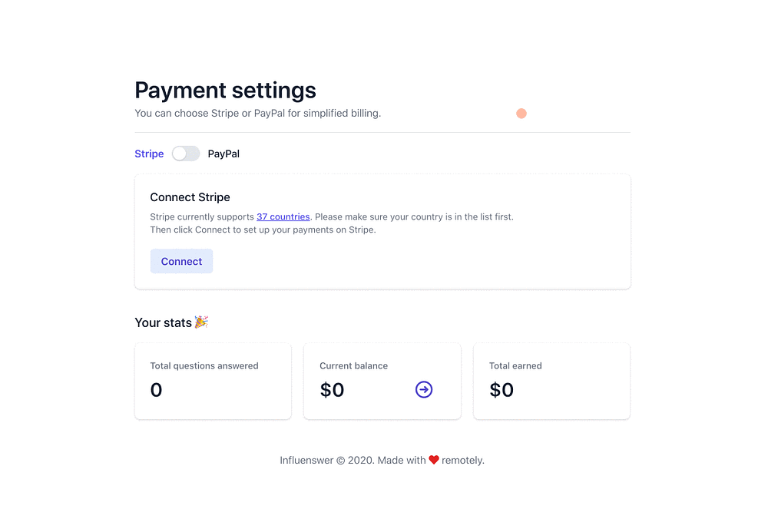768x532 pixels.
Task: Select the PayPal label beside the switch
Action: [x=223, y=154]
